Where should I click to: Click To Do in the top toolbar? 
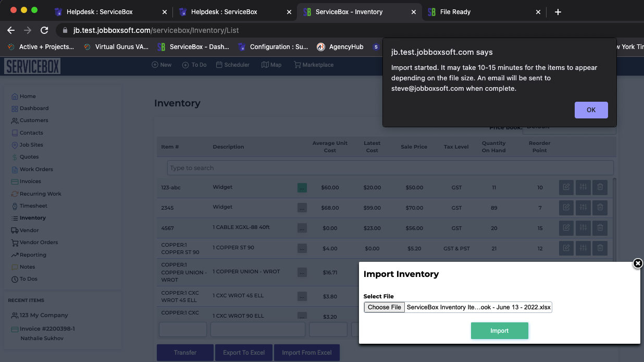tap(194, 65)
